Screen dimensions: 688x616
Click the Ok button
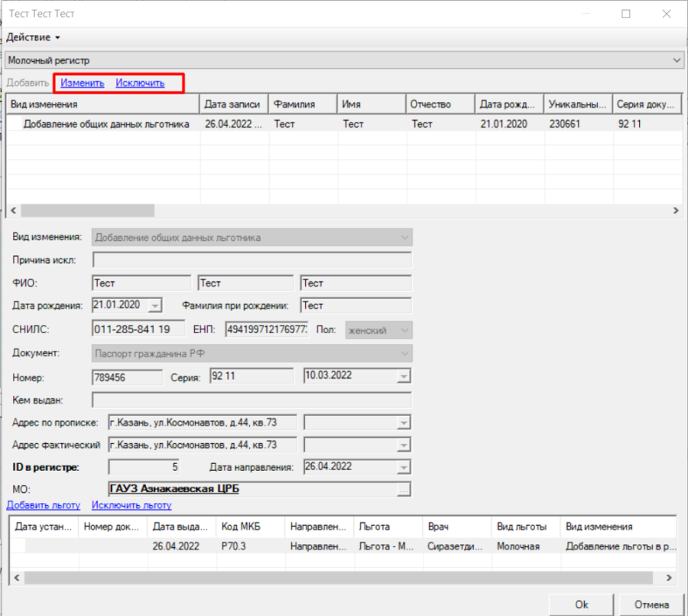pos(582,605)
